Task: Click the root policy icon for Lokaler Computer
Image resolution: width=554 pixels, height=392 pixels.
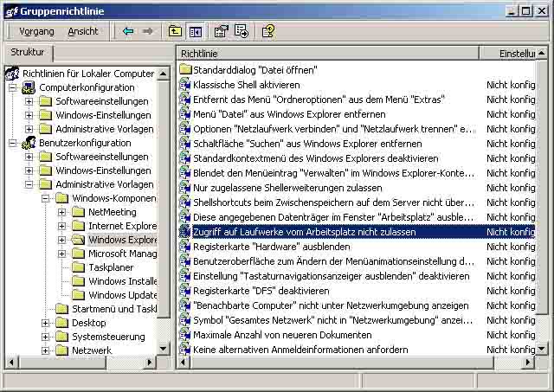Action: (12, 73)
